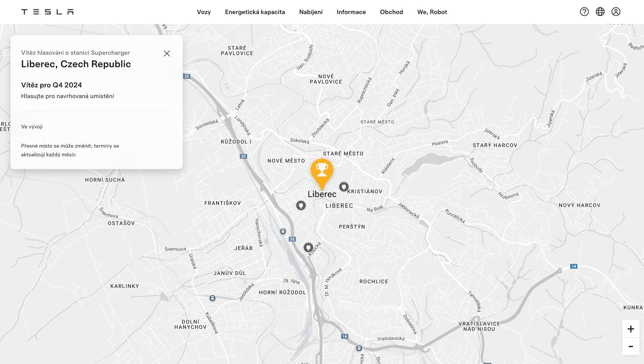Image resolution: width=644 pixels, height=364 pixels.
Task: Click the 'JEŘÁB' district label
Action: tap(244, 248)
